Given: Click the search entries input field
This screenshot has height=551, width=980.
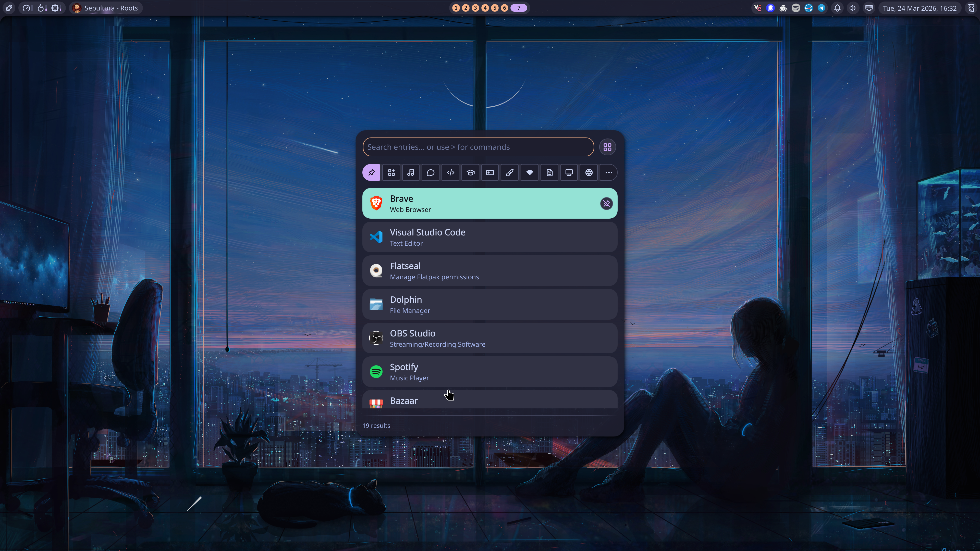Looking at the screenshot, I should click(x=477, y=147).
